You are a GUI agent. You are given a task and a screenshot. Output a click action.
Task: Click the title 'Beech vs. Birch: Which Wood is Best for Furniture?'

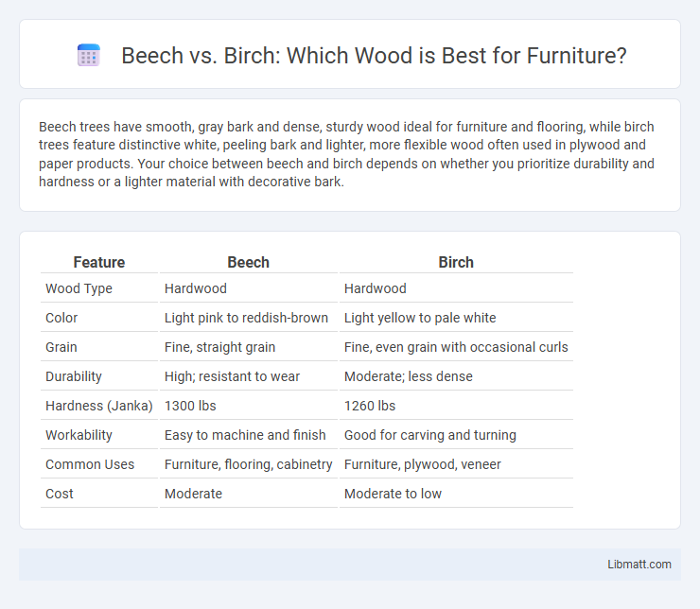click(x=374, y=56)
